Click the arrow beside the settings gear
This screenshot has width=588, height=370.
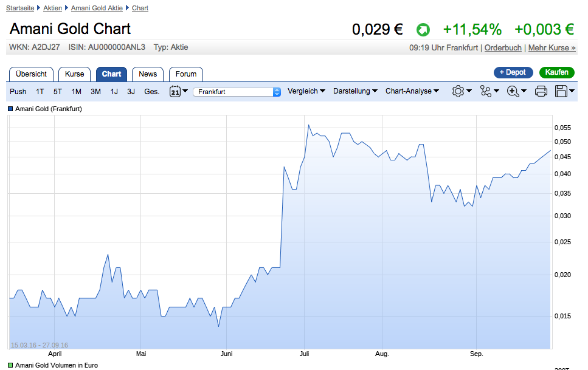[469, 91]
